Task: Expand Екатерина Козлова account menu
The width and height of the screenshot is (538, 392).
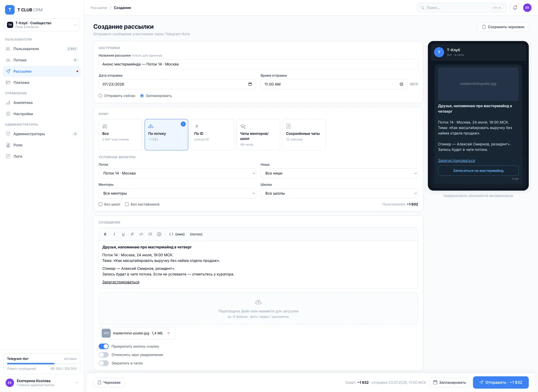Action: 42,383
